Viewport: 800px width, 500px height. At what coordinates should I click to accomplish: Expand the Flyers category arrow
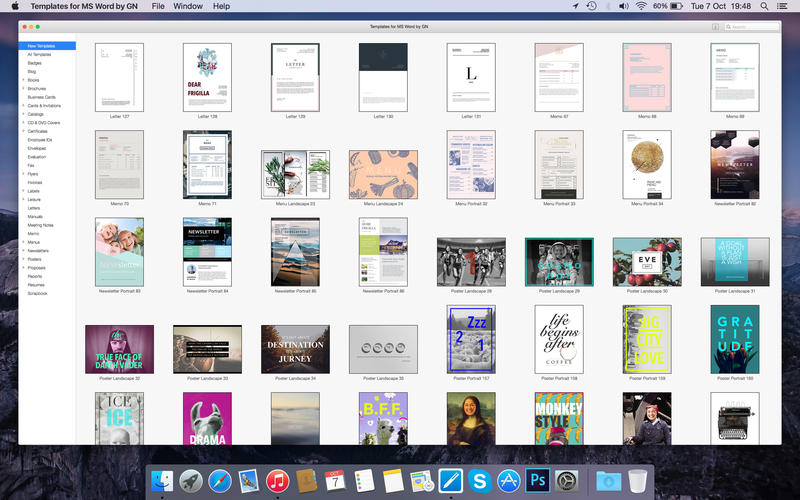(x=23, y=174)
